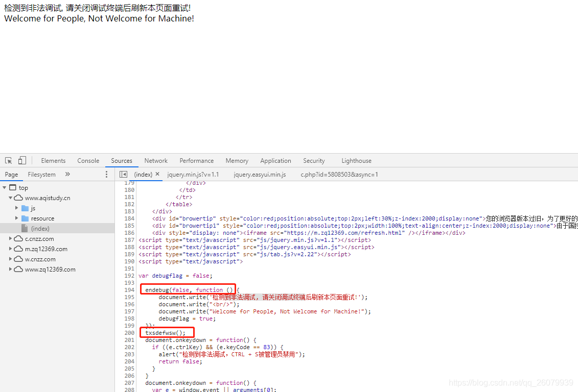Open the c.php?id=5808503&async=1 tab
Viewport: 578px width, 392px height.
point(339,175)
